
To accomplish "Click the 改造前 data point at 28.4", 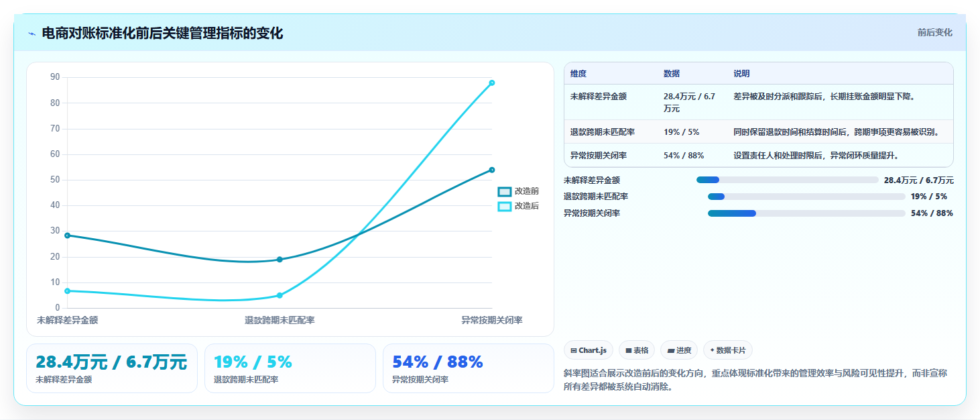I will 67,235.
